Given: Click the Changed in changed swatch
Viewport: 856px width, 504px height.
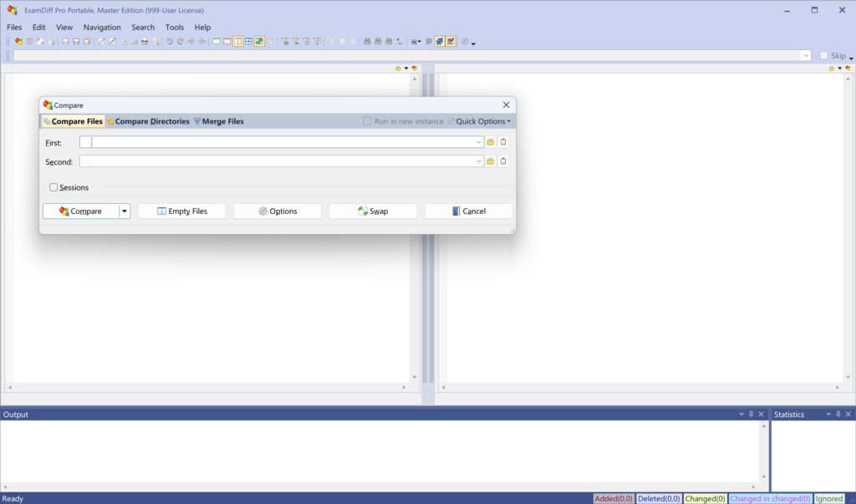Looking at the screenshot, I should (770, 498).
